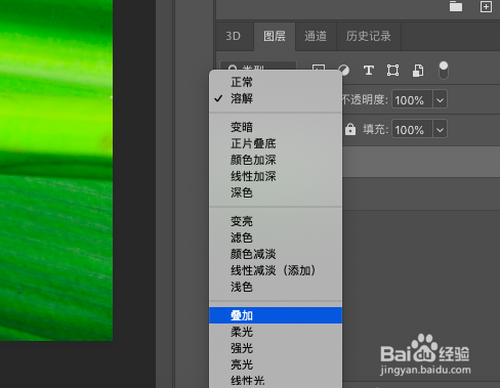Image resolution: width=500 pixels, height=388 pixels.
Task: Pick 线性加深 blend mode
Action: [x=275, y=176]
